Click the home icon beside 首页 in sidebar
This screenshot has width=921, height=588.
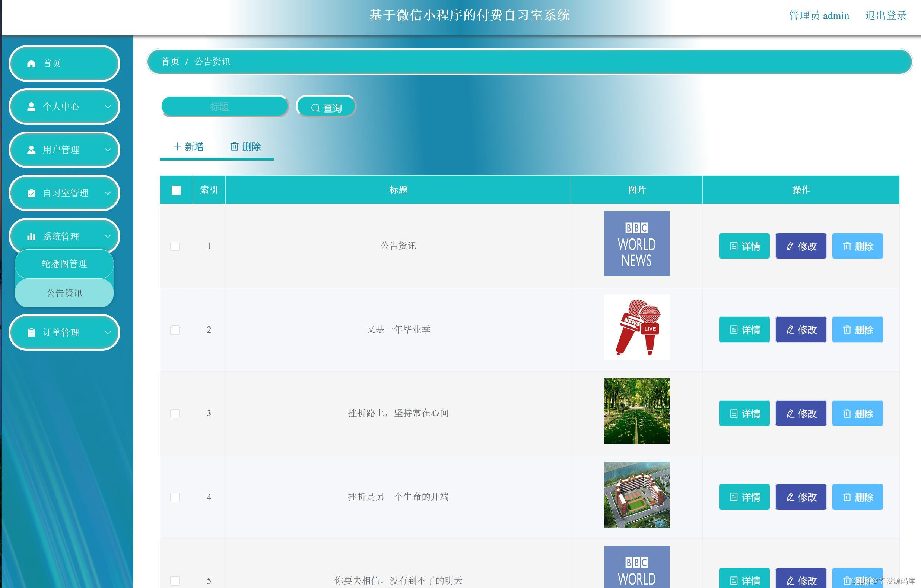coord(31,63)
